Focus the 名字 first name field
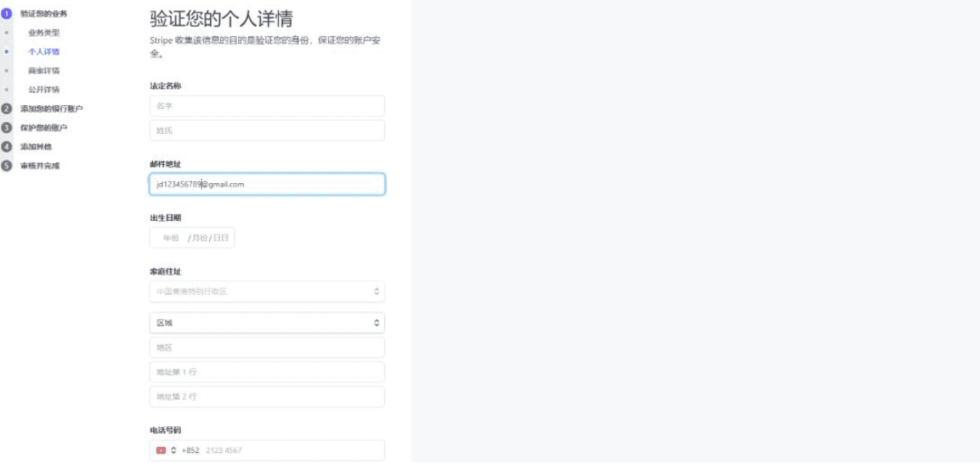This screenshot has height=466, width=980. coord(266,106)
